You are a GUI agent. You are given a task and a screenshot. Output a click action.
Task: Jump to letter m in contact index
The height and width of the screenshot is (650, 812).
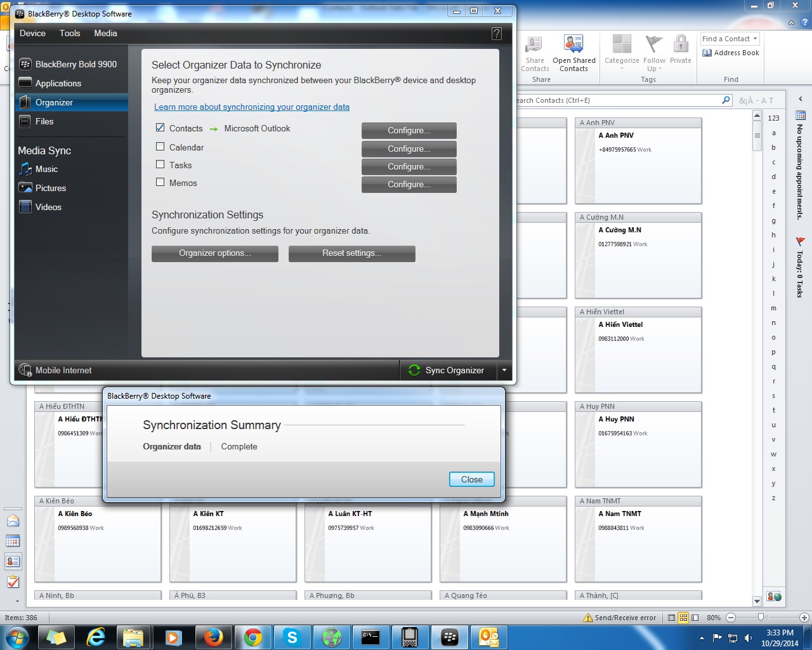click(x=773, y=308)
